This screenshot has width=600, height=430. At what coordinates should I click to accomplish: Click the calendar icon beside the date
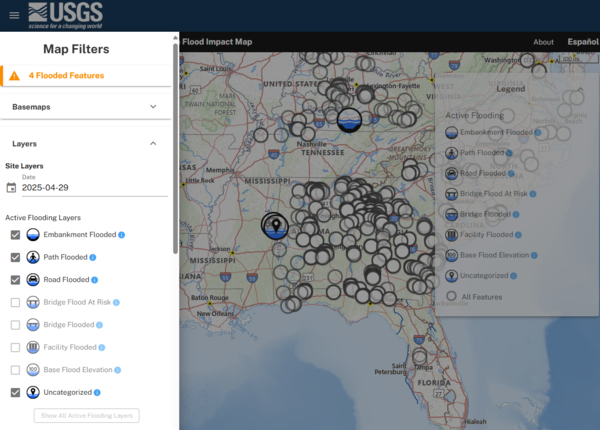point(11,187)
